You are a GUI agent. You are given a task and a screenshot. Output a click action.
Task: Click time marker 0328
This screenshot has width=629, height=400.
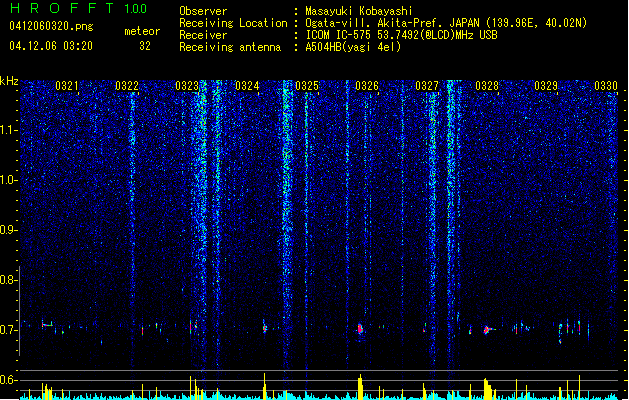(487, 86)
